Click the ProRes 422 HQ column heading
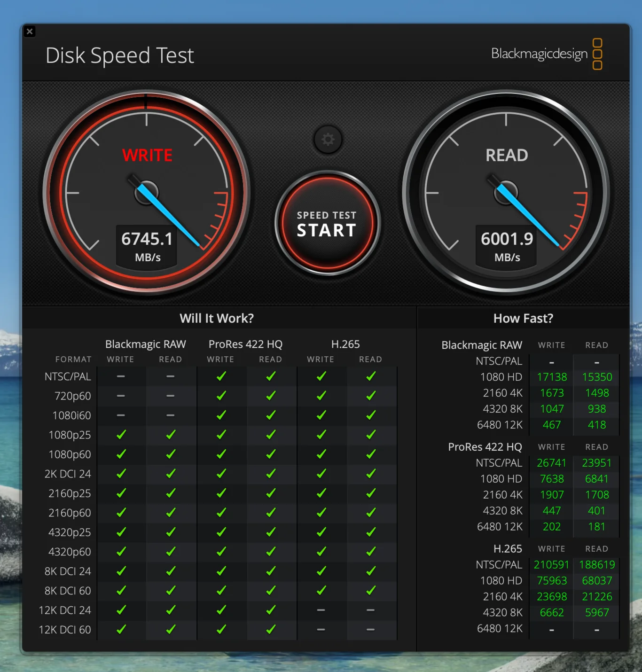The width and height of the screenshot is (642, 672). tap(245, 344)
